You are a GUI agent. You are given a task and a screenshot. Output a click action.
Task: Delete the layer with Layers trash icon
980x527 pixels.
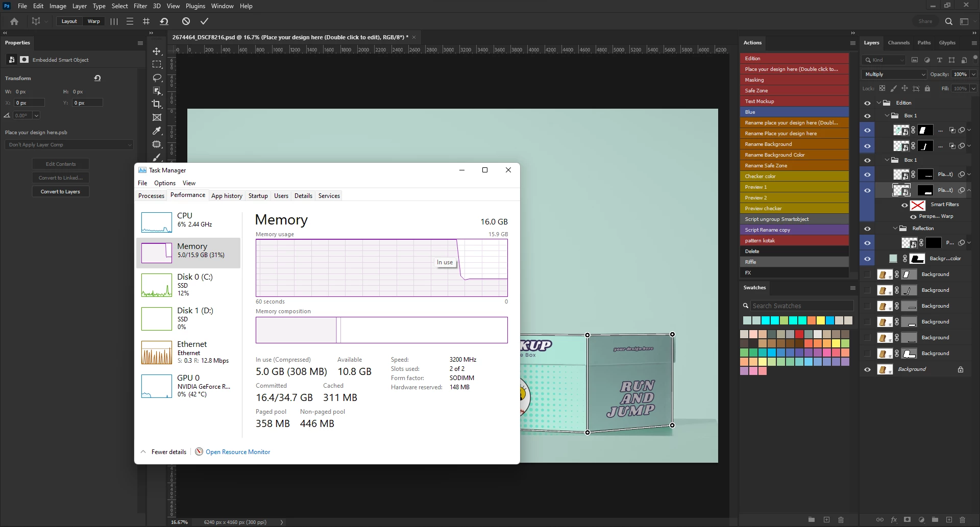[962, 520]
